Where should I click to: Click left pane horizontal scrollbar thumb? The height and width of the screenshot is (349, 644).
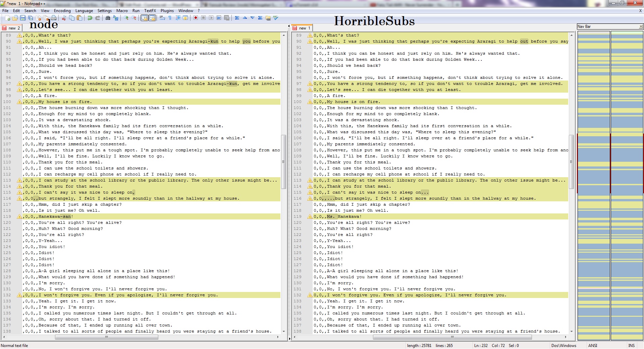coord(107,337)
